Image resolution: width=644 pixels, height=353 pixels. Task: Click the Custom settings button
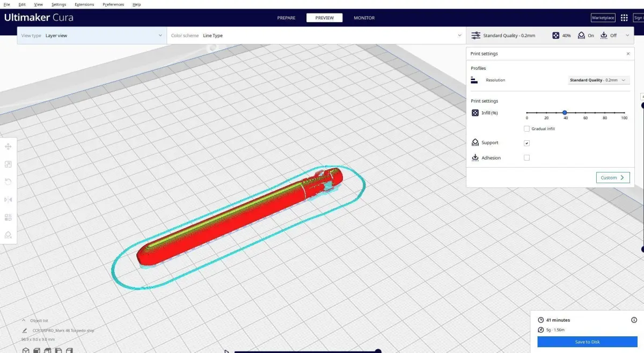coord(613,177)
